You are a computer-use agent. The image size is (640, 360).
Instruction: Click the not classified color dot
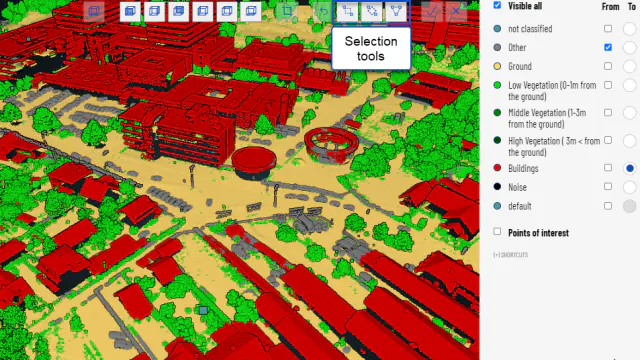[x=497, y=29]
